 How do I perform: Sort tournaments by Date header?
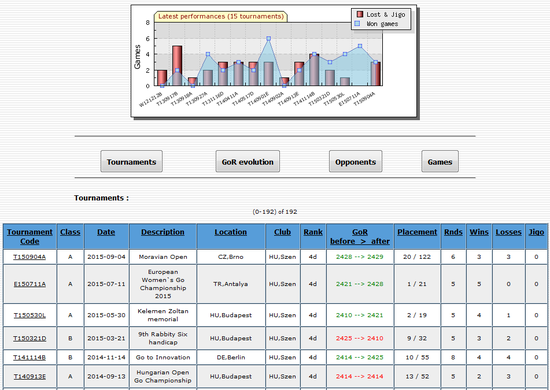point(106,232)
